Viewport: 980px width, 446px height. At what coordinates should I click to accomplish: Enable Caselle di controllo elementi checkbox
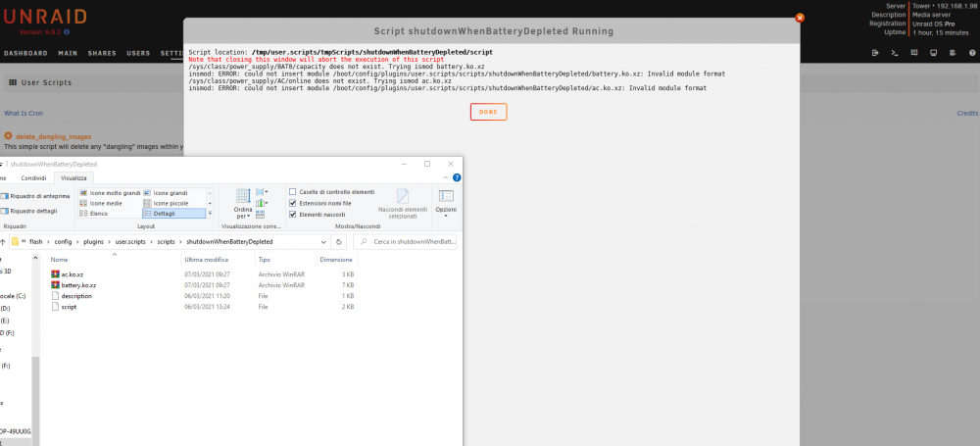[292, 192]
